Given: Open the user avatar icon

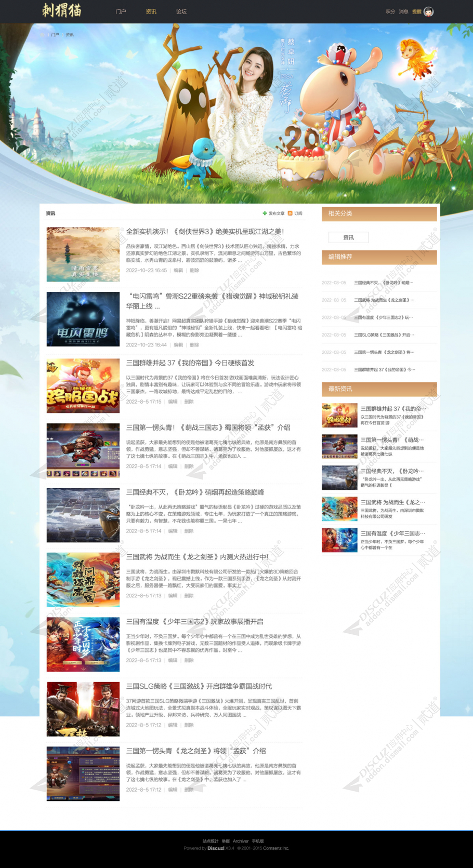Looking at the screenshot, I should click(428, 11).
